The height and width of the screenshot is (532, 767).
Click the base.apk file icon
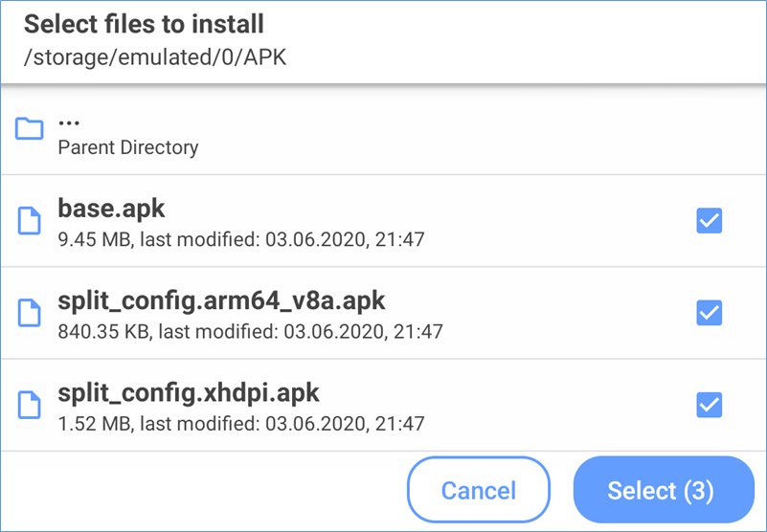pos(30,221)
